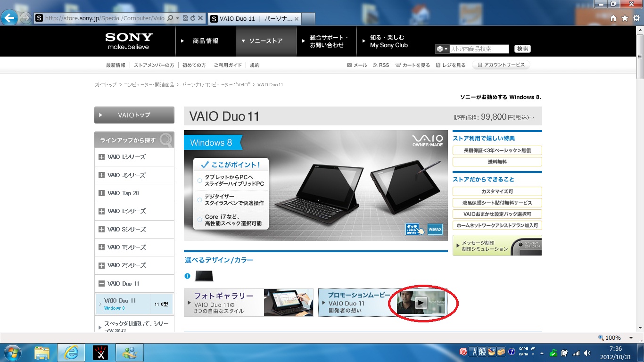The image size is (644, 362).
Task: Click the 検索 search button
Action: click(522, 49)
